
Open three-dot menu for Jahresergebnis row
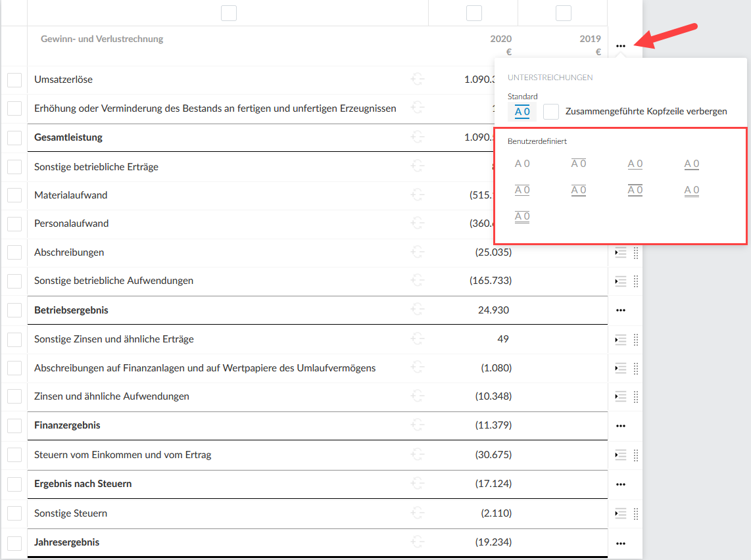621,544
